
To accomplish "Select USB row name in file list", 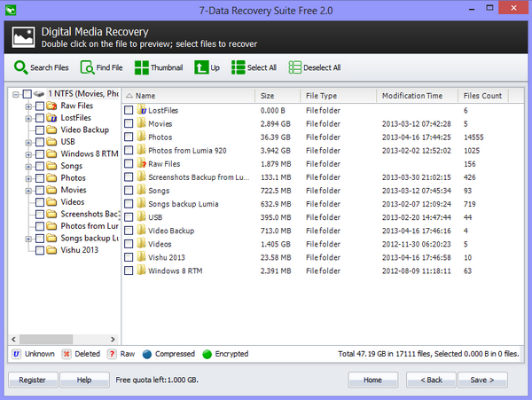I will click(155, 217).
